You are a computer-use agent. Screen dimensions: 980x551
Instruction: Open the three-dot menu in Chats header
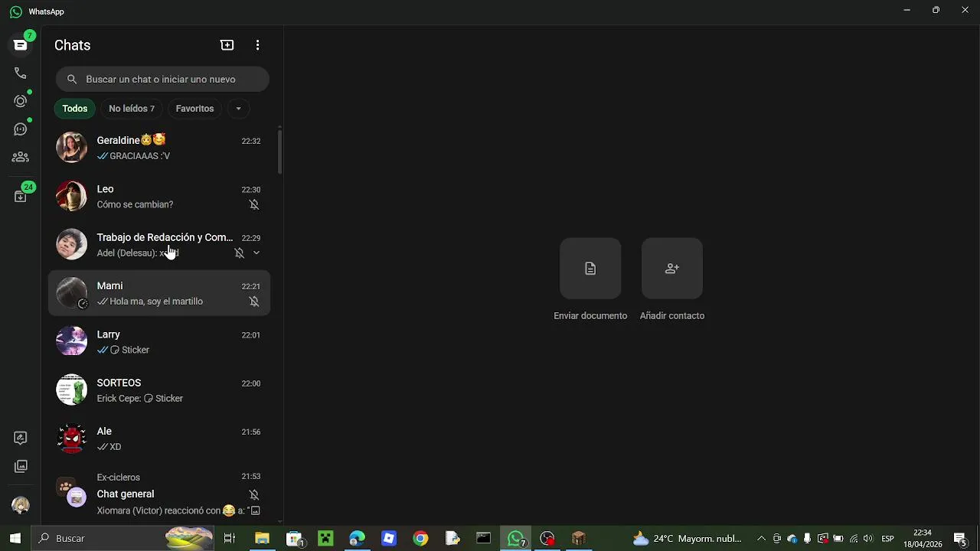click(257, 45)
